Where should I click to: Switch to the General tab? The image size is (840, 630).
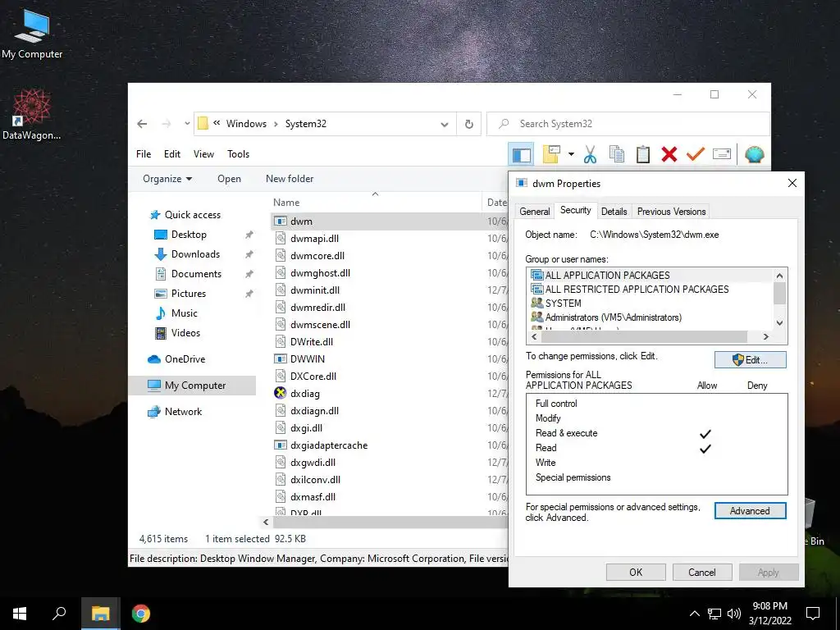(x=535, y=212)
